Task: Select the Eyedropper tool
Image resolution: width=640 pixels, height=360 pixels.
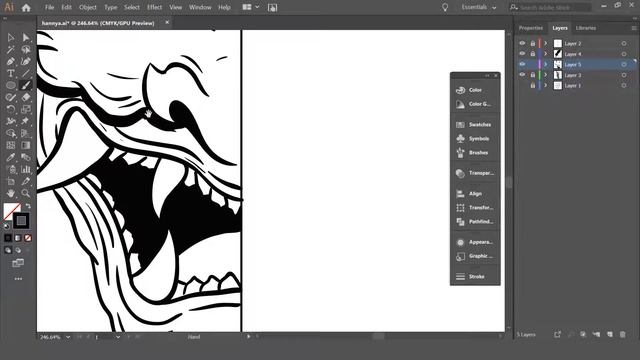Action: click(11, 157)
